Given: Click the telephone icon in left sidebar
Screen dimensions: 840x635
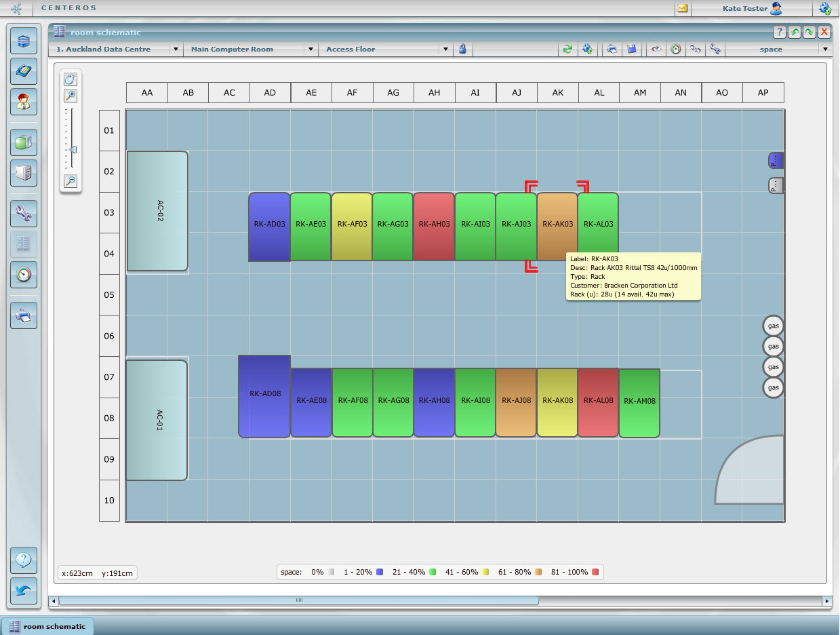Looking at the screenshot, I should coord(24,71).
